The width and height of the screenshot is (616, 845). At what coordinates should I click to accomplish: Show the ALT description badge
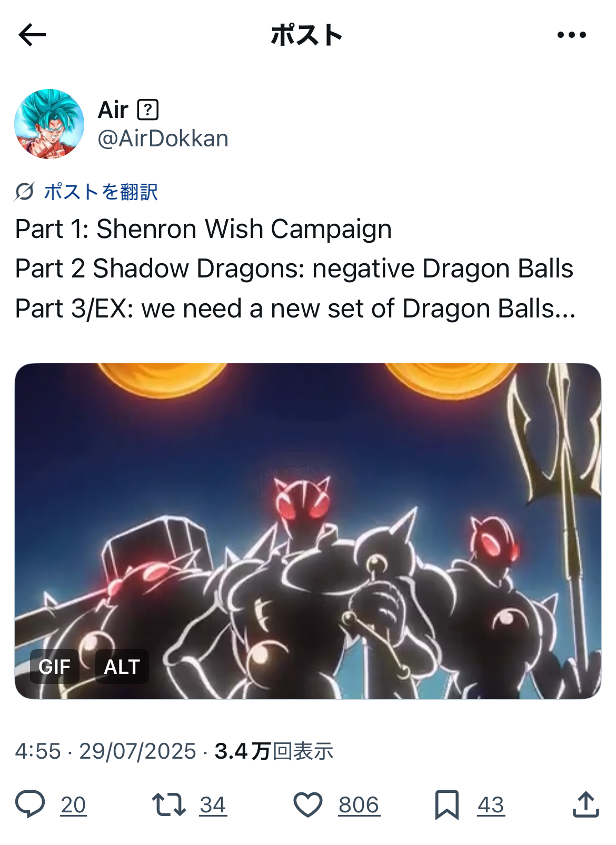click(122, 667)
